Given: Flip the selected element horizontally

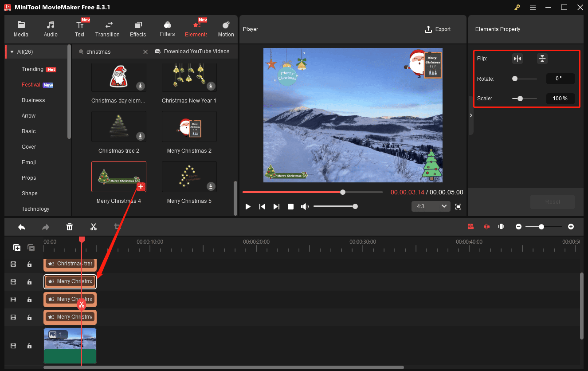Looking at the screenshot, I should [517, 58].
